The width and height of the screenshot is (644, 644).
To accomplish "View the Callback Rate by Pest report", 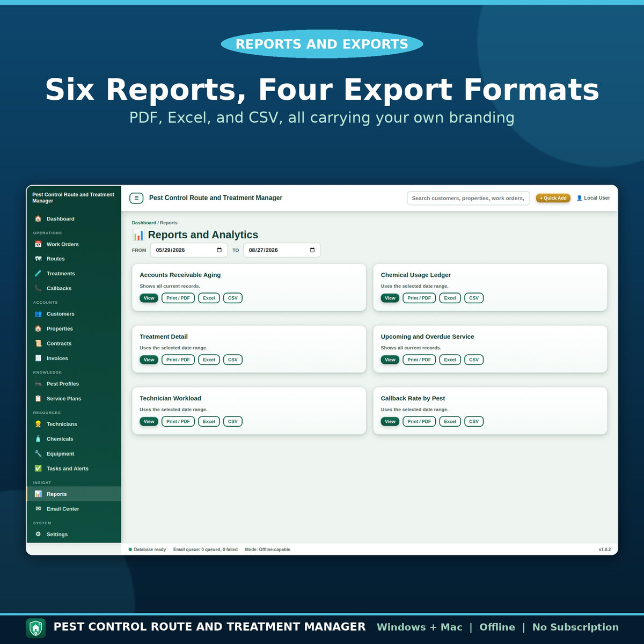I will click(x=390, y=421).
